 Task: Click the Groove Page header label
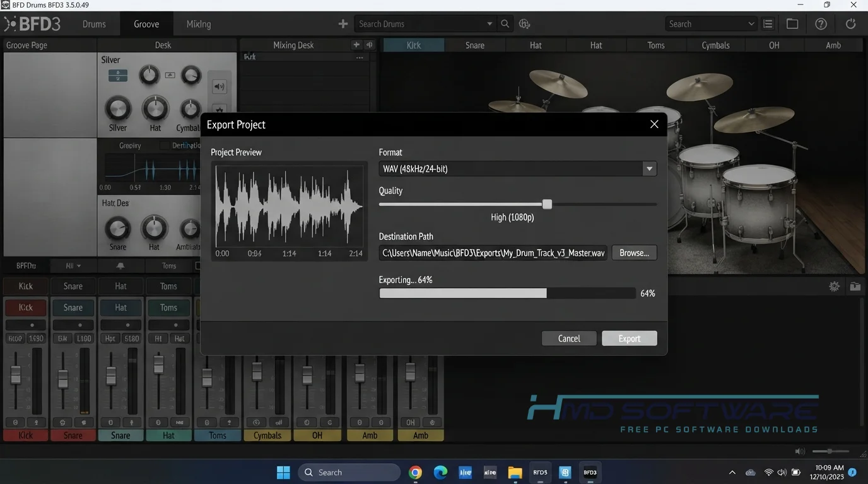click(x=26, y=45)
